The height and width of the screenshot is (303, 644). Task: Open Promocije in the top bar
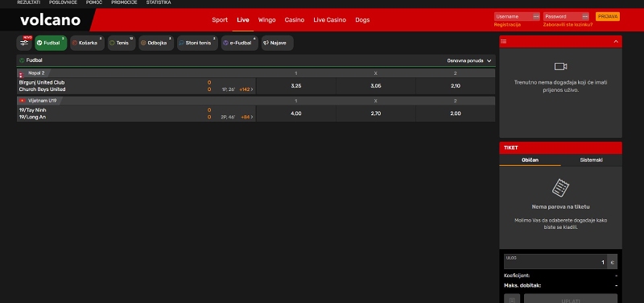(x=124, y=2)
